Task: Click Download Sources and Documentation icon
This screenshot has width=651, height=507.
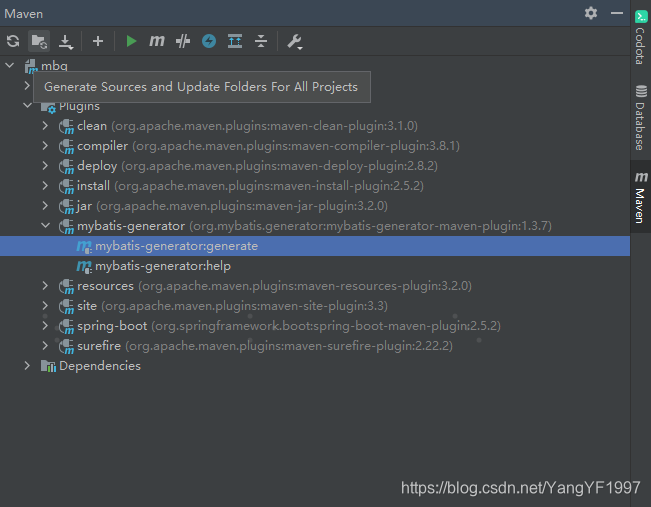Action: [66, 42]
